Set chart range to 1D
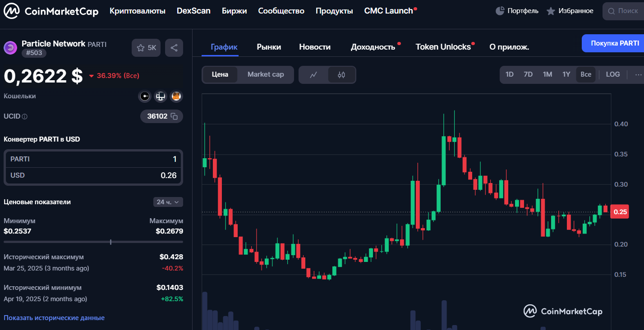The height and width of the screenshot is (330, 644). pos(510,74)
